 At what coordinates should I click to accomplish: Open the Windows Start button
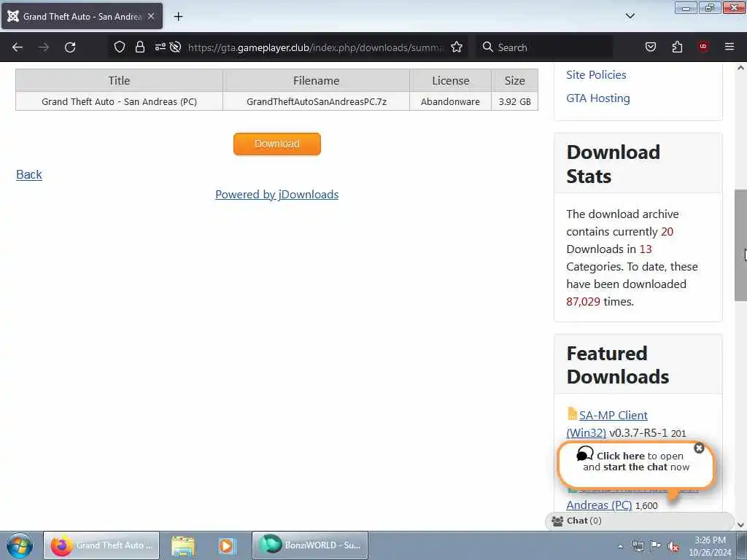click(20, 545)
